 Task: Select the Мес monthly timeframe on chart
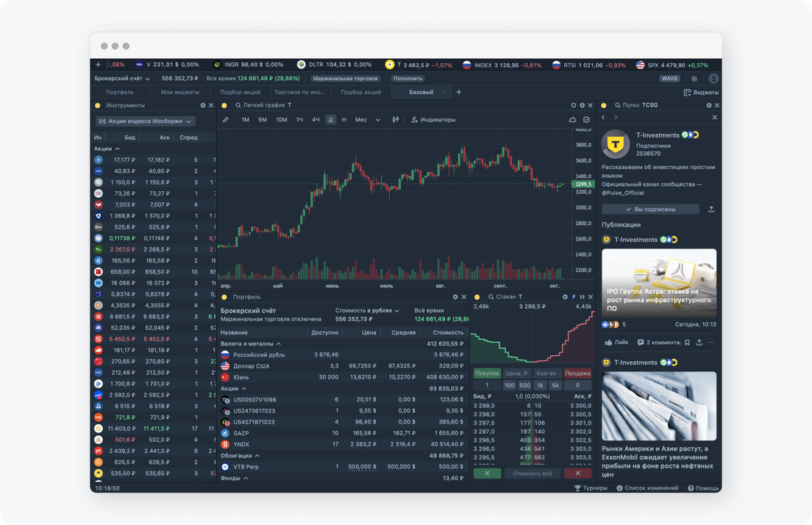click(361, 120)
